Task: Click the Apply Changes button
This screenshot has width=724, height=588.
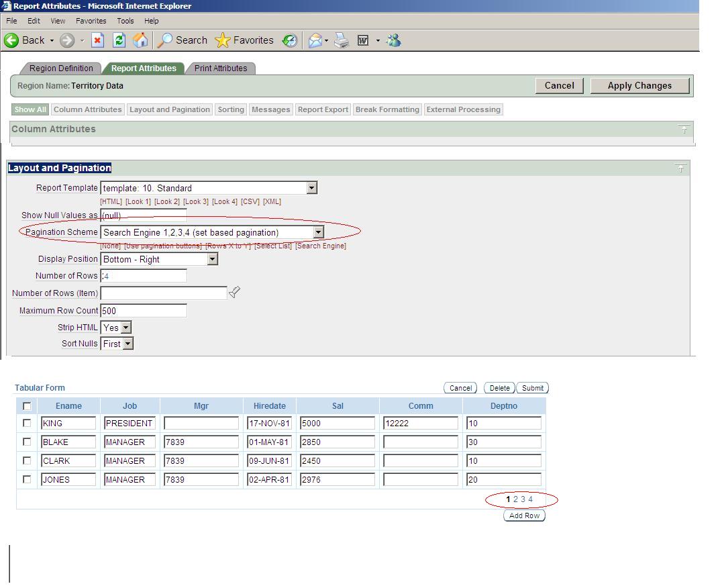Action: click(639, 86)
